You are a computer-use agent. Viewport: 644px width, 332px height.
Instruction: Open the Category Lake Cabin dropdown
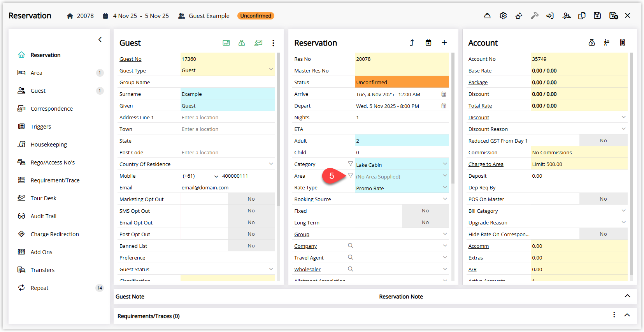pyautogui.click(x=445, y=164)
